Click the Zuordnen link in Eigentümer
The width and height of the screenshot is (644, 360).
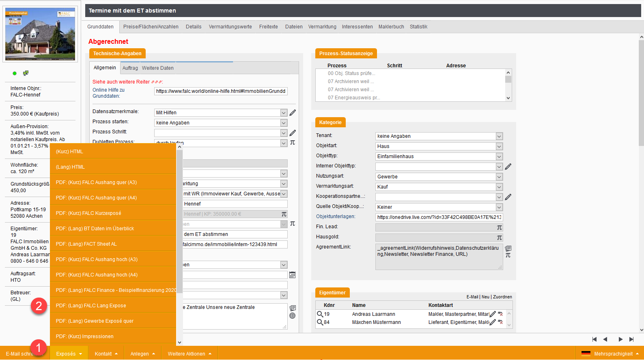pos(502,297)
